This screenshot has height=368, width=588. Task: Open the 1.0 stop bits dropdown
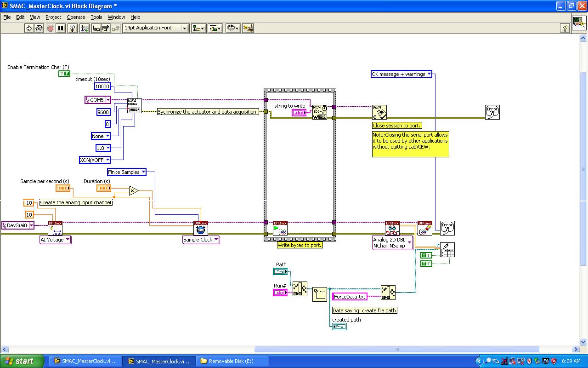pos(103,148)
